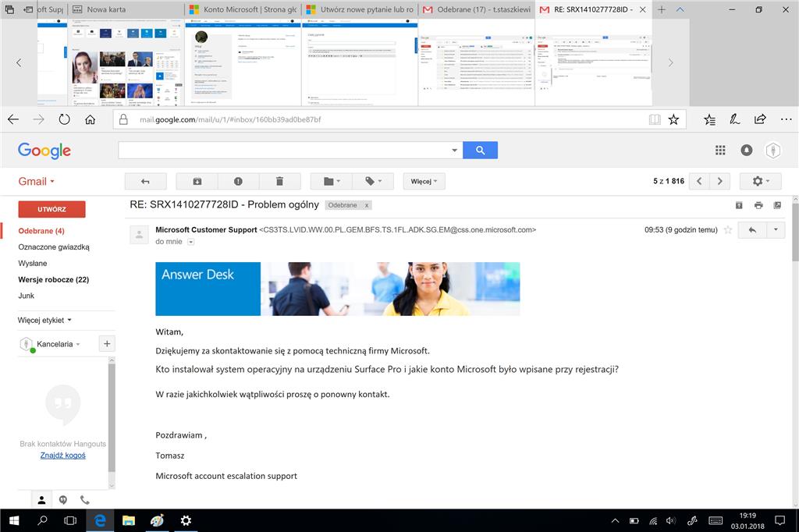Open the Labels tag dropdown
Viewport: 799px width, 532px height.
373,182
